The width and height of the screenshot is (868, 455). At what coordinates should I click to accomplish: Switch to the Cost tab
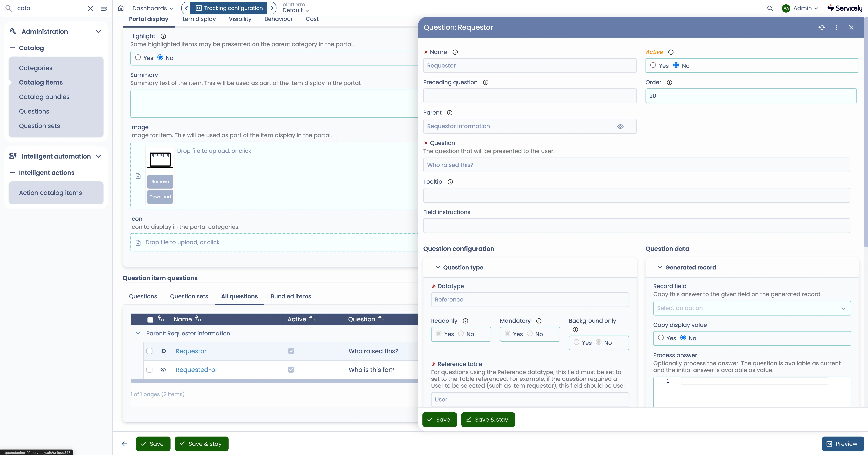[312, 19]
